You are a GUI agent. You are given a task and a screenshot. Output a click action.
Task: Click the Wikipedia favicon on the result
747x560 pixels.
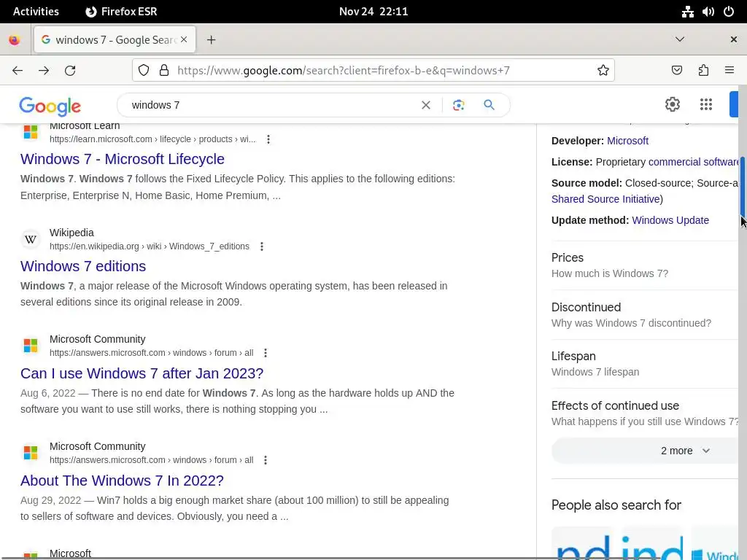[31, 239]
